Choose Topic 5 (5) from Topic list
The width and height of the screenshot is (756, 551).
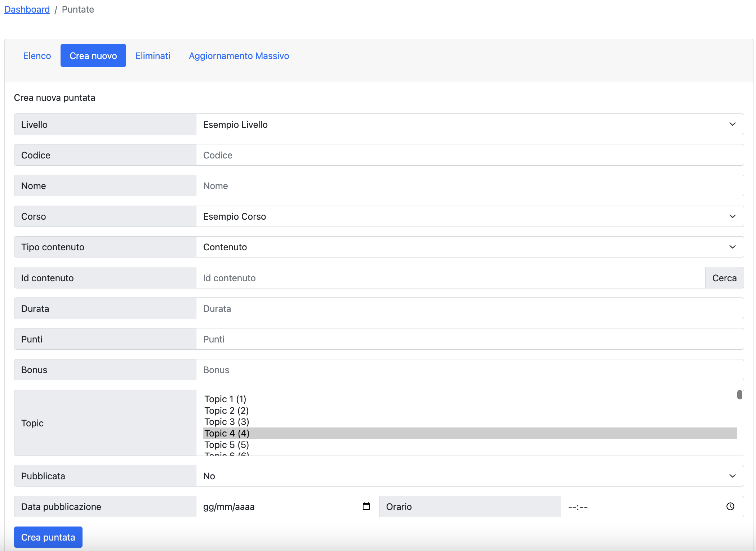pos(227,445)
